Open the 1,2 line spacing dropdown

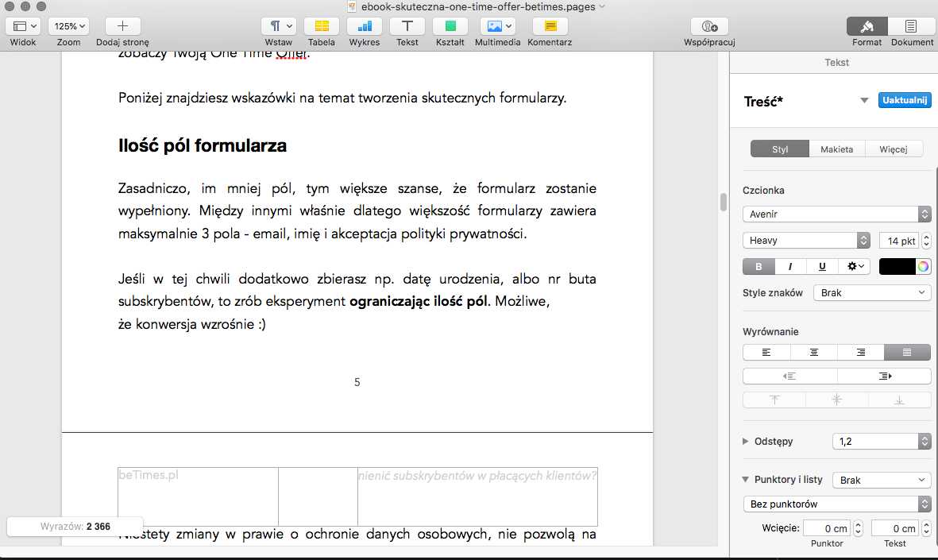881,442
